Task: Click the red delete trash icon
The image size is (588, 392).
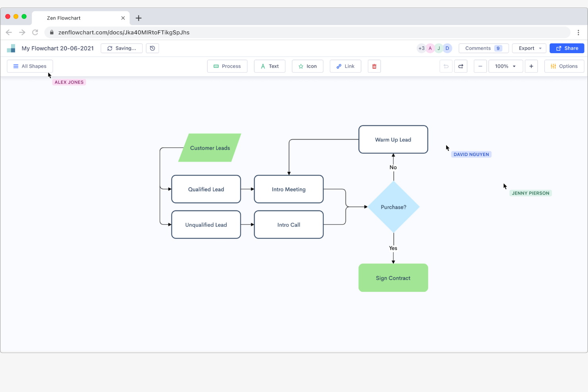Action: [374, 66]
